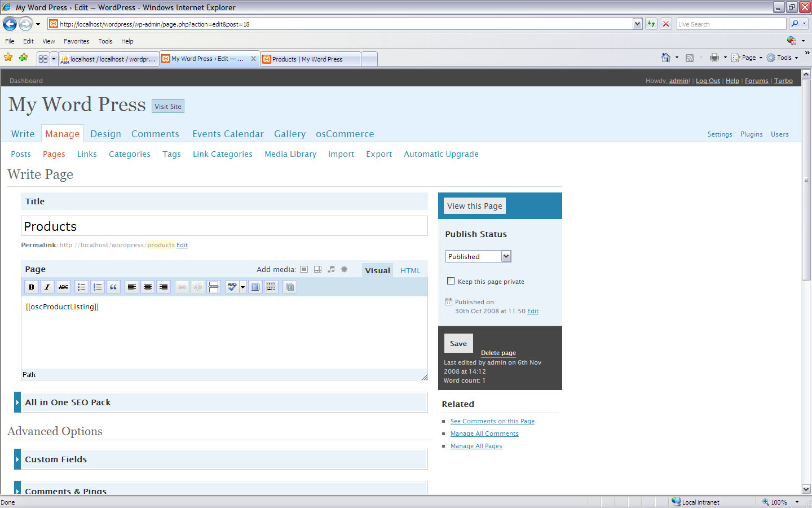Refresh the page with green arrows button

(x=651, y=24)
